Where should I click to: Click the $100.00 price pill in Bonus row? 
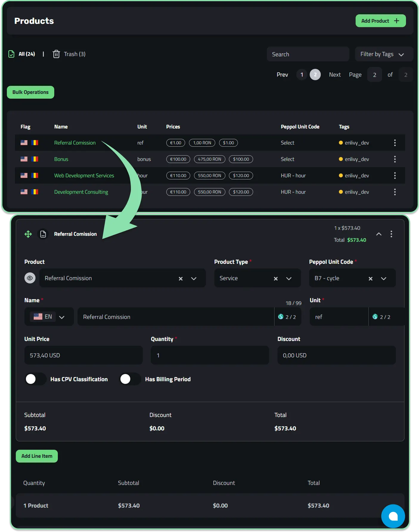[x=241, y=159]
